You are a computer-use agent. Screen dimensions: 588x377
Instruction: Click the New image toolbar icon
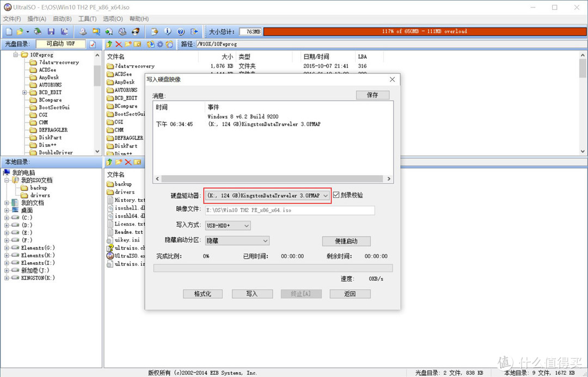[x=9, y=32]
